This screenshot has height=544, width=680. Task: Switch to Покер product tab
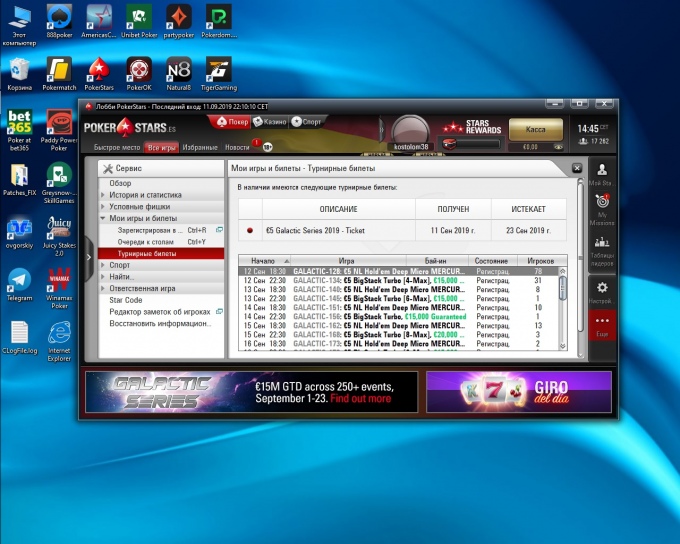click(233, 122)
